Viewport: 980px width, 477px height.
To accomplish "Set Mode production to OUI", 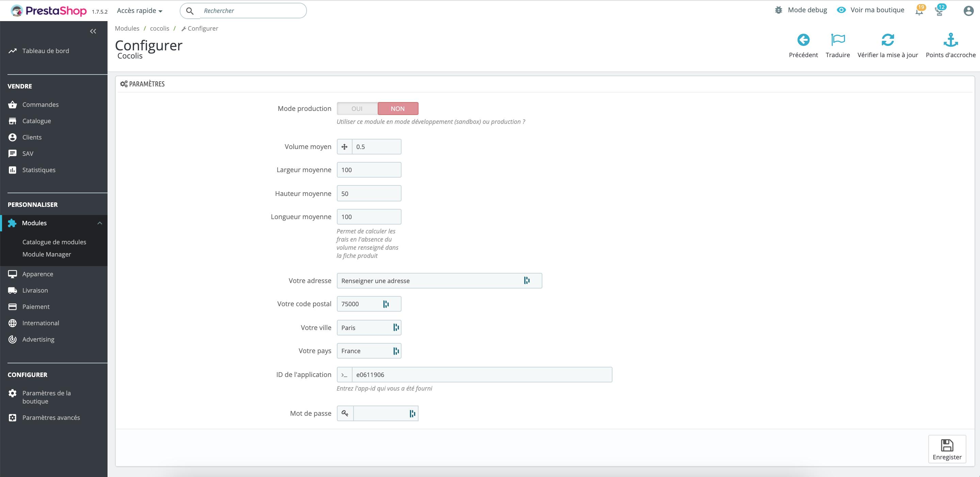I will tap(357, 109).
